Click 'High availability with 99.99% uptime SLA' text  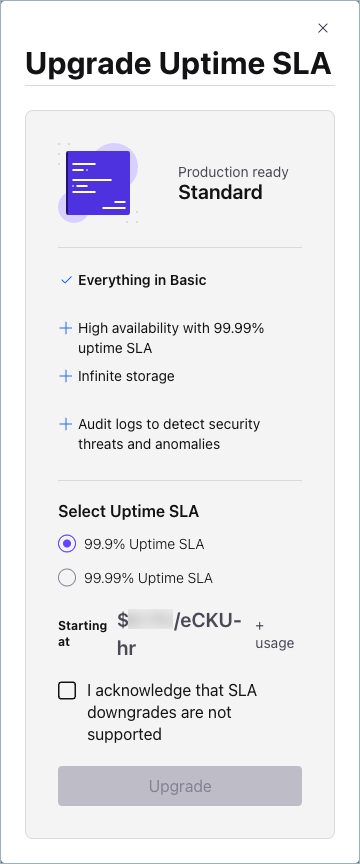click(x=171, y=338)
